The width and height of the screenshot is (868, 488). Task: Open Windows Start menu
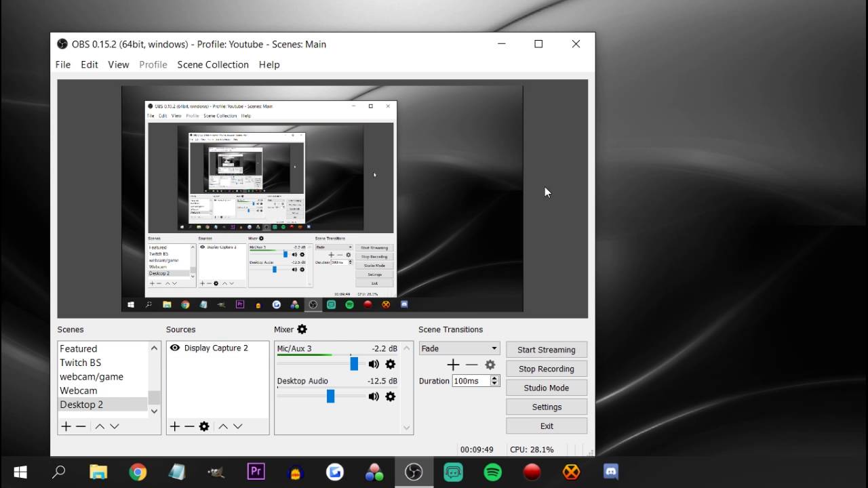[20, 472]
